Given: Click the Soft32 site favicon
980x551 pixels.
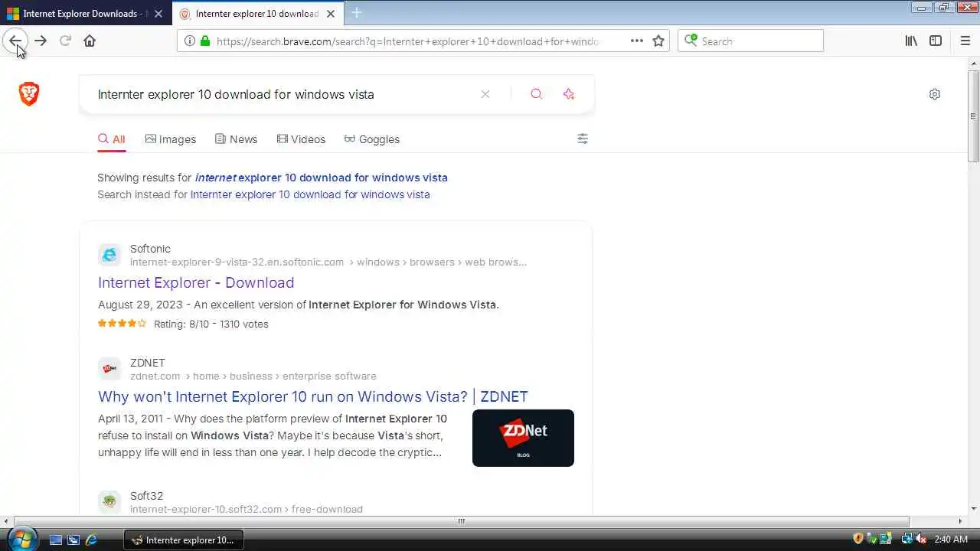Looking at the screenshot, I should [109, 502].
